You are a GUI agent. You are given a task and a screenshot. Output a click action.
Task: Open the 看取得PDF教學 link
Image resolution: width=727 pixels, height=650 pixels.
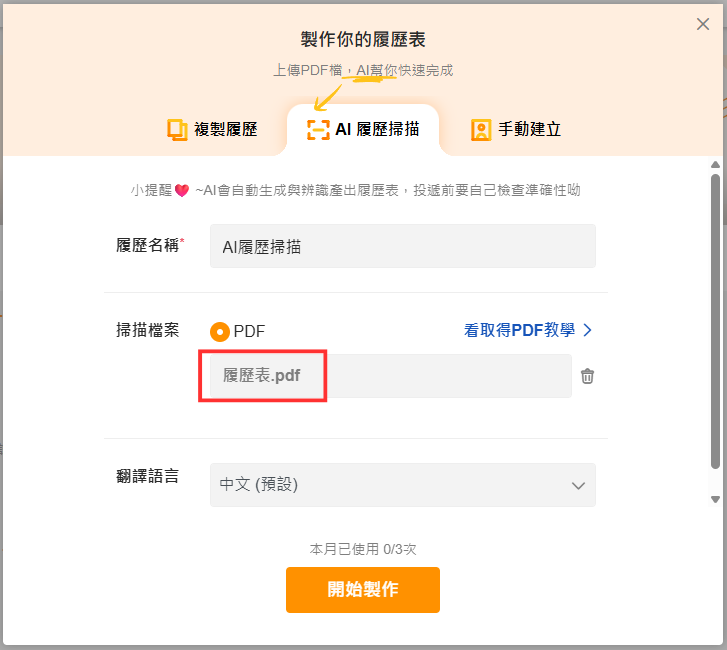pos(519,330)
